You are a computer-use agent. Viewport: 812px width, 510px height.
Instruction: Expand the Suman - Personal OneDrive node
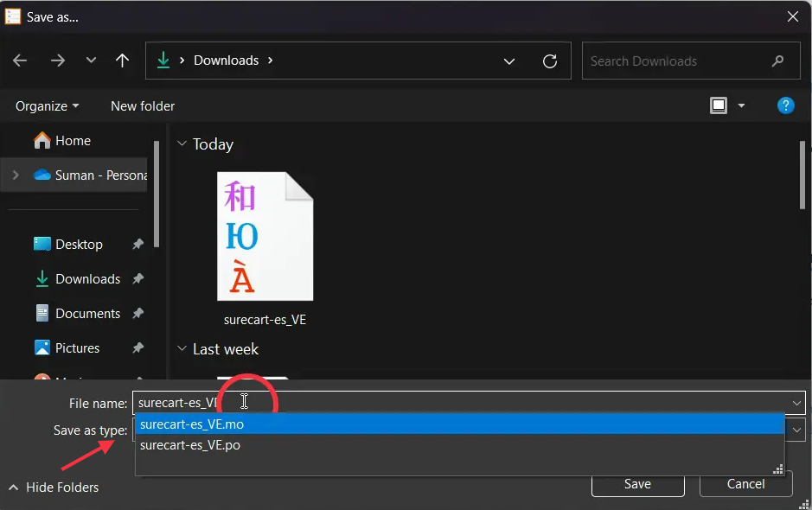click(15, 175)
